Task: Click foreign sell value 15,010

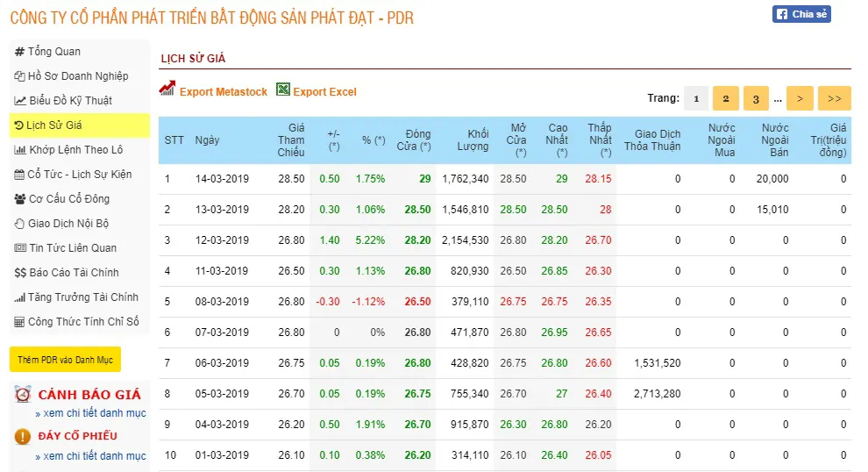Action: click(772, 210)
